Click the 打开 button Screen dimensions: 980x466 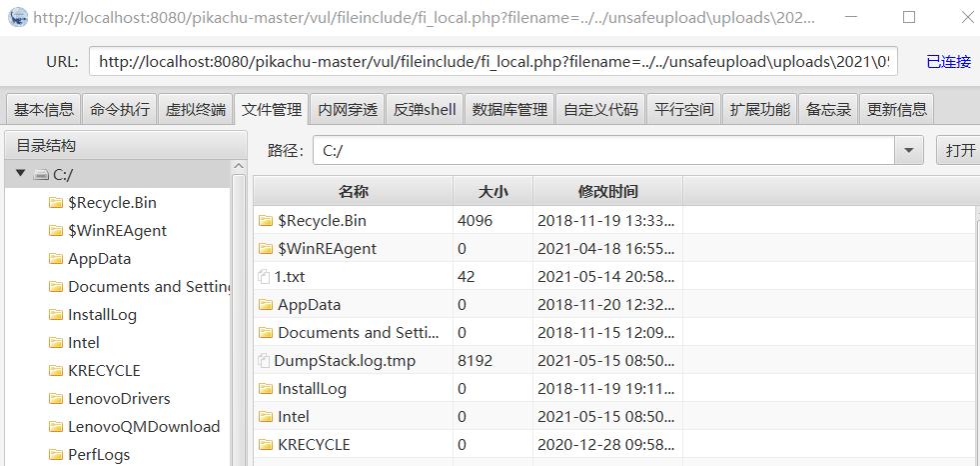(959, 151)
